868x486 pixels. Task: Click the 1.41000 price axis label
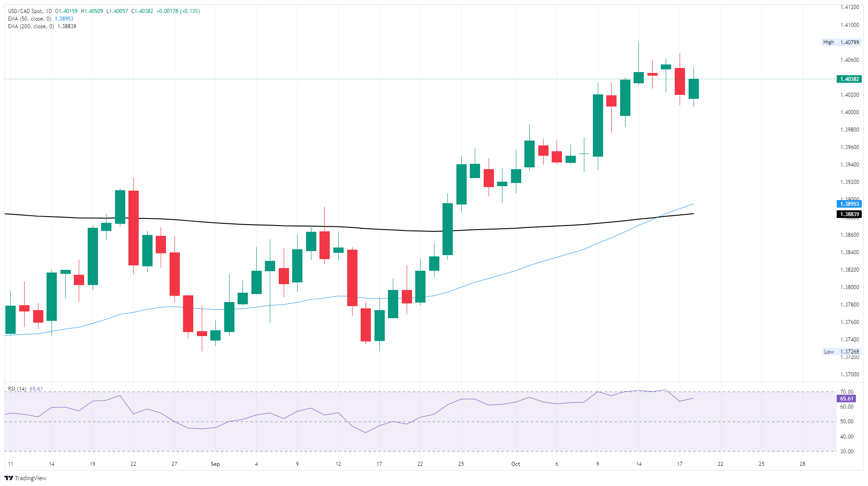point(849,25)
